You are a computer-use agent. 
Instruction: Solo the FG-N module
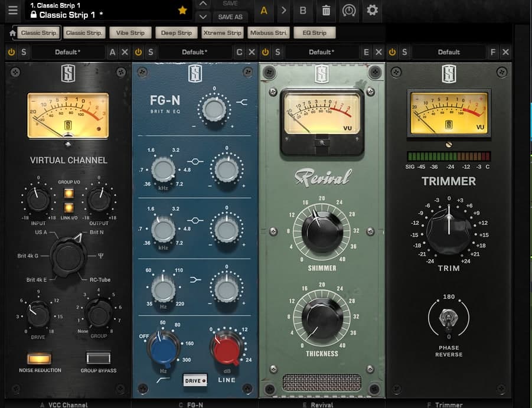tap(151, 52)
